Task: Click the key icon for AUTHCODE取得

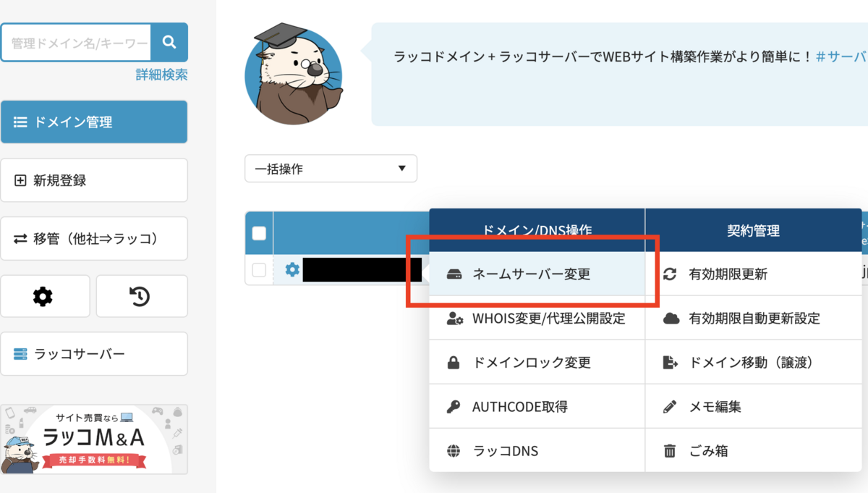Action: point(454,406)
